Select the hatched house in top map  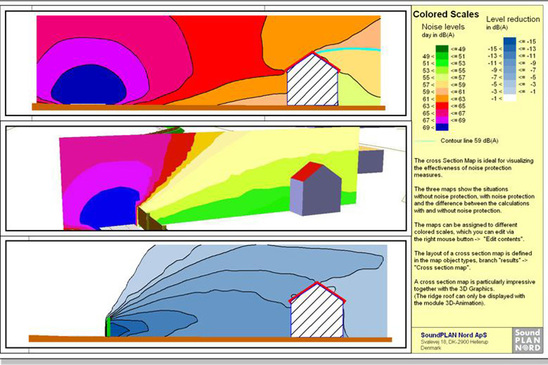tap(312, 80)
